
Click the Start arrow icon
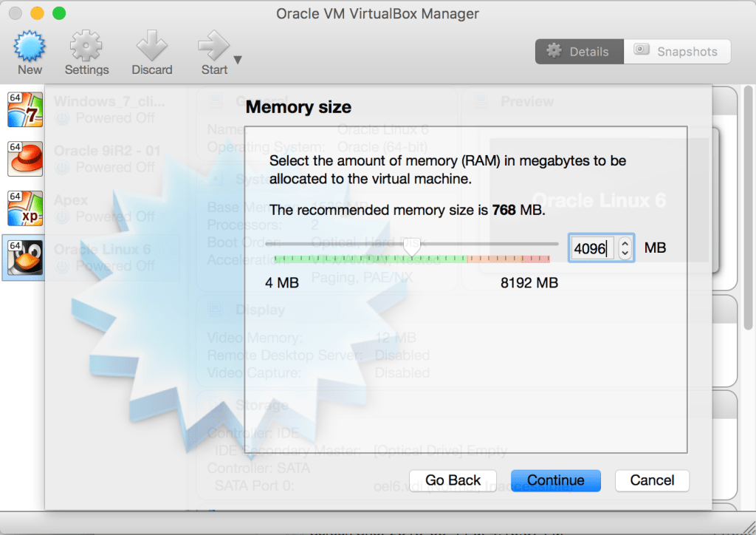click(x=213, y=45)
